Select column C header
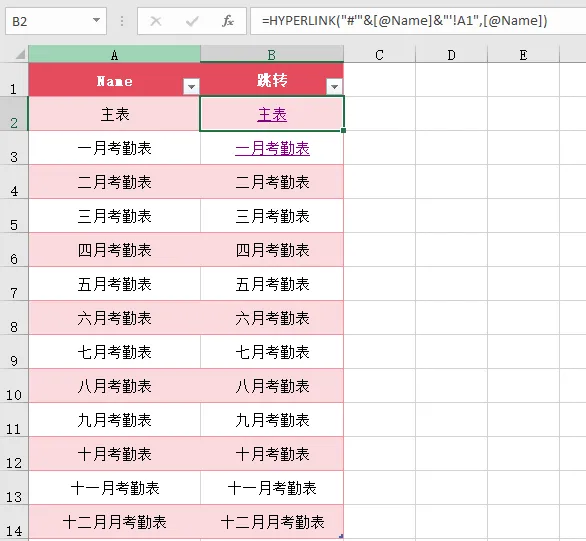 point(379,54)
